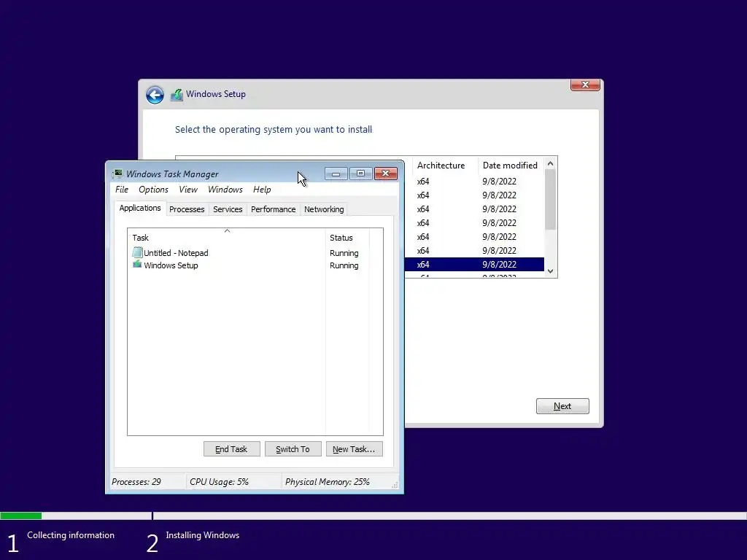The height and width of the screenshot is (560, 747).
Task: Select the Notepad icon in task list
Action: (137, 252)
